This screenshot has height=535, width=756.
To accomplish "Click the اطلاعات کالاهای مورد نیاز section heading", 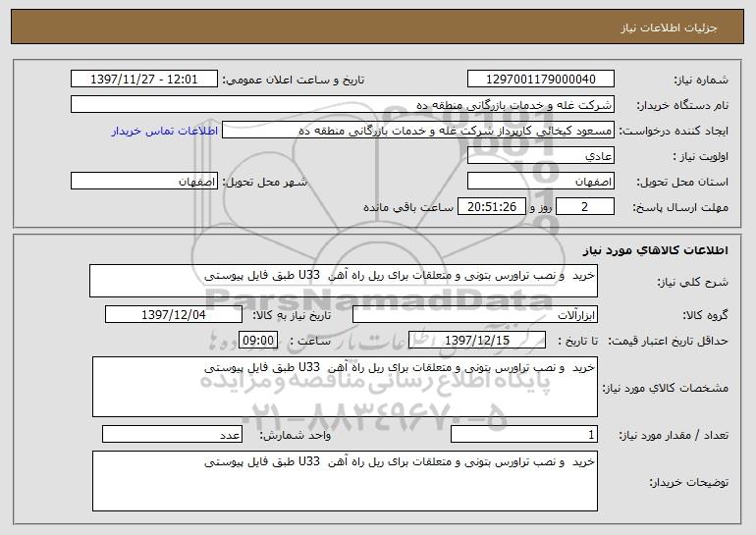I will (655, 250).
